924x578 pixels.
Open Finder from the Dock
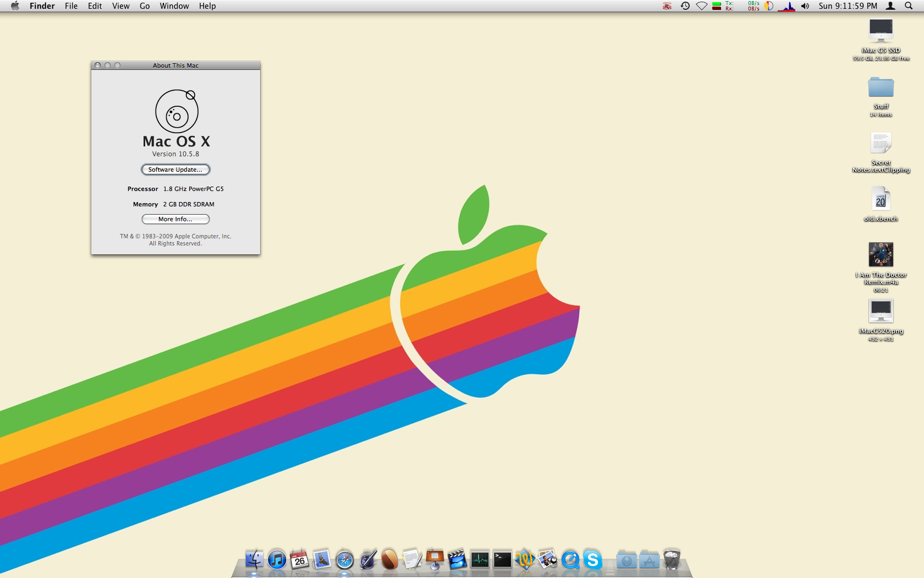point(254,560)
